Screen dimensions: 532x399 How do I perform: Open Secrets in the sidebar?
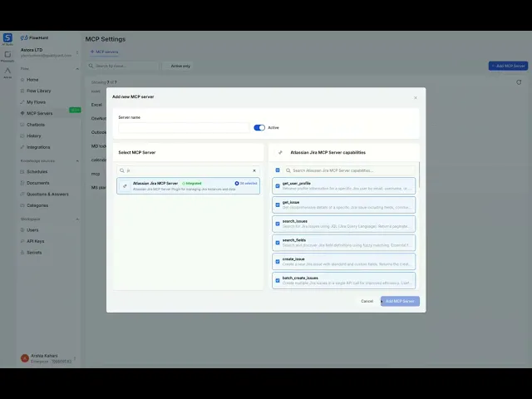pos(34,253)
